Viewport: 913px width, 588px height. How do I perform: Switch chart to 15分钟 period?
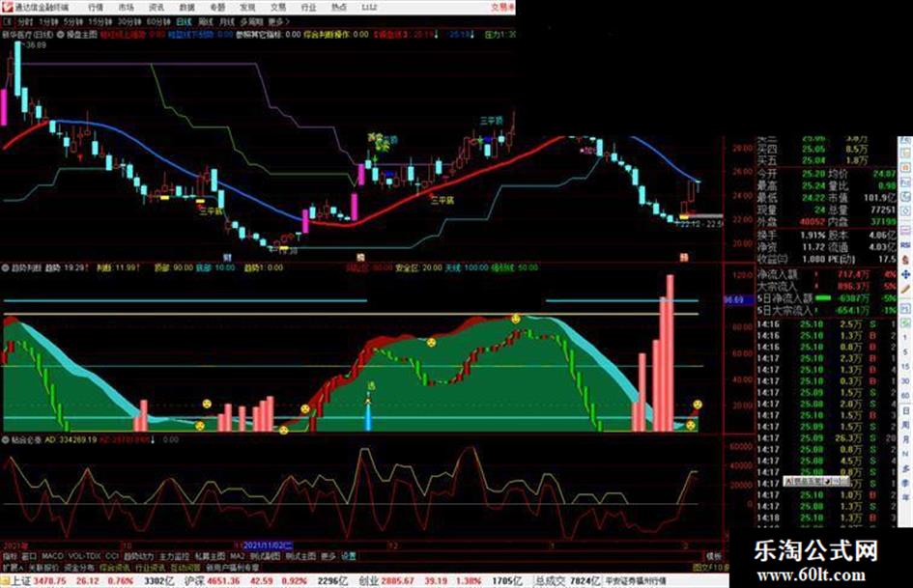[100, 21]
